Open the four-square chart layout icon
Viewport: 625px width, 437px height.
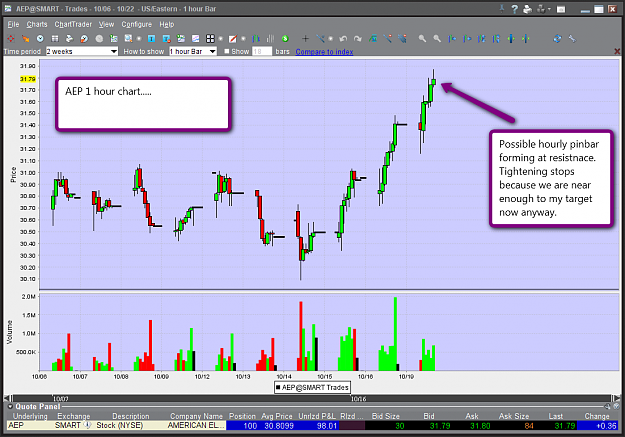pos(210,39)
